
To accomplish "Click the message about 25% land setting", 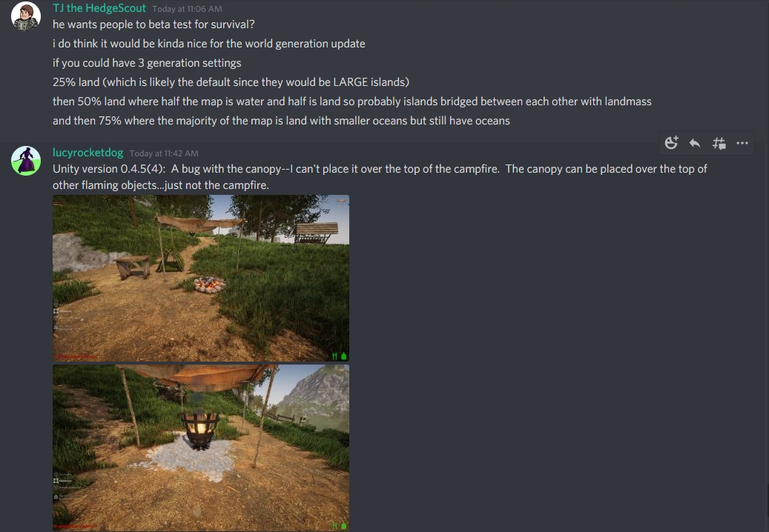I will click(231, 82).
